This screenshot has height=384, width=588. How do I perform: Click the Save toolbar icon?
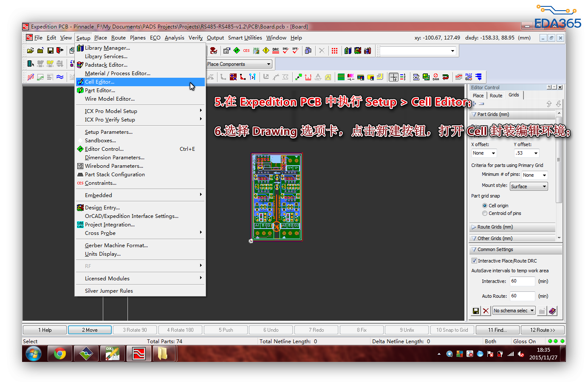[x=50, y=51]
